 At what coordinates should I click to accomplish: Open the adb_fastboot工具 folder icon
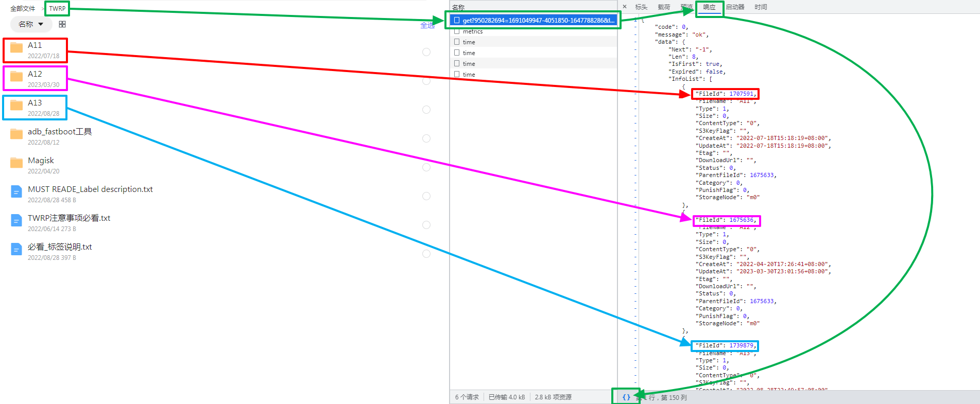[x=16, y=134]
